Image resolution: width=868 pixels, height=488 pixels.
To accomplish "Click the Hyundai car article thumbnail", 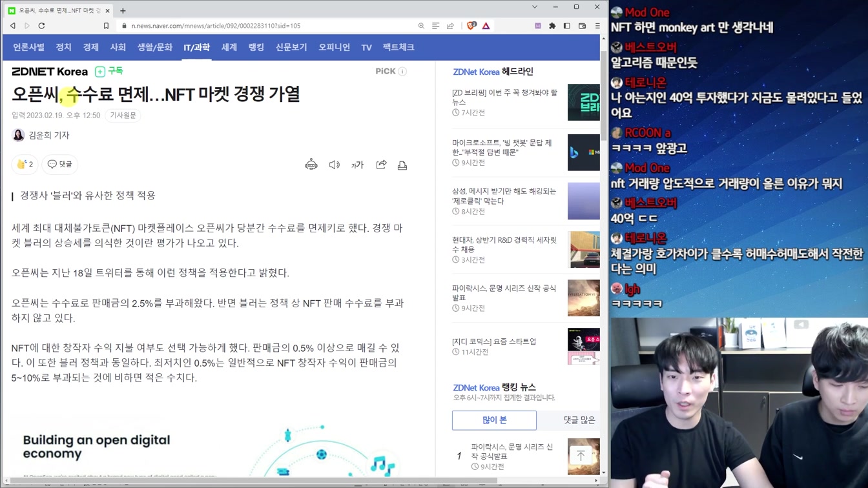I will tap(583, 249).
